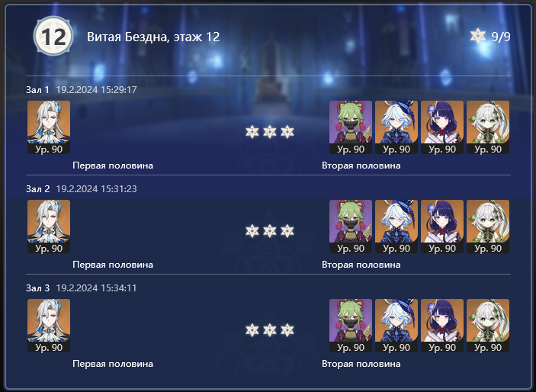536x392 pixels.
Task: Click the last star of Зал 3
Action: tap(287, 330)
